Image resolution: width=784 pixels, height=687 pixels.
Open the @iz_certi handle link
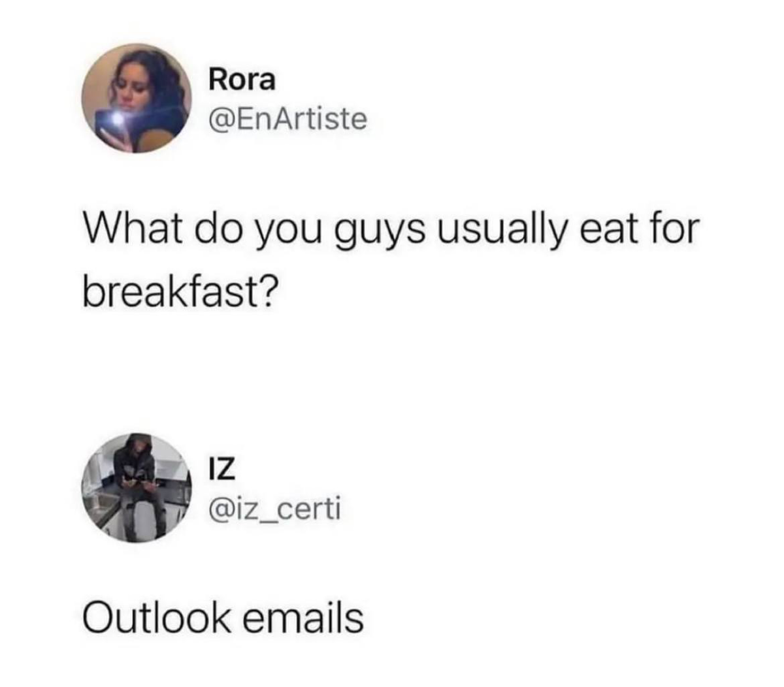coord(275,509)
